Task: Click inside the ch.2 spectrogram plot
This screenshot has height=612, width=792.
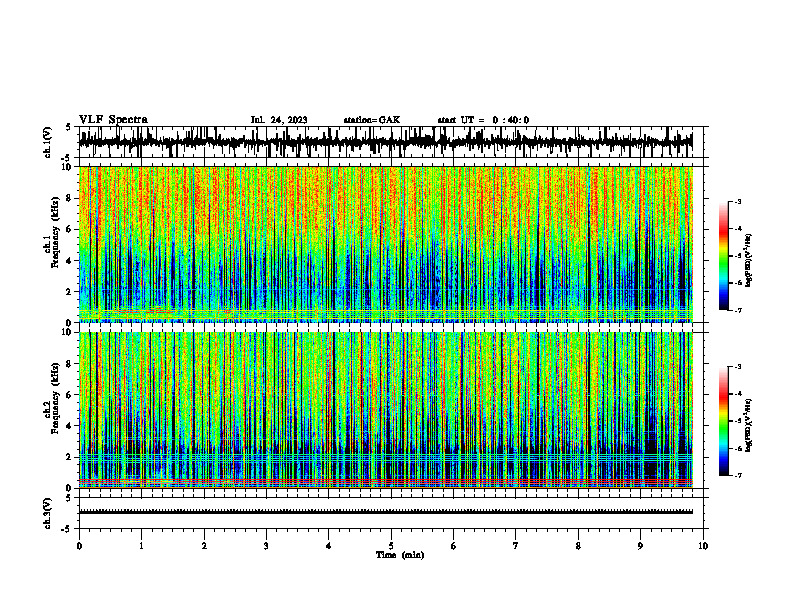Action: point(386,410)
